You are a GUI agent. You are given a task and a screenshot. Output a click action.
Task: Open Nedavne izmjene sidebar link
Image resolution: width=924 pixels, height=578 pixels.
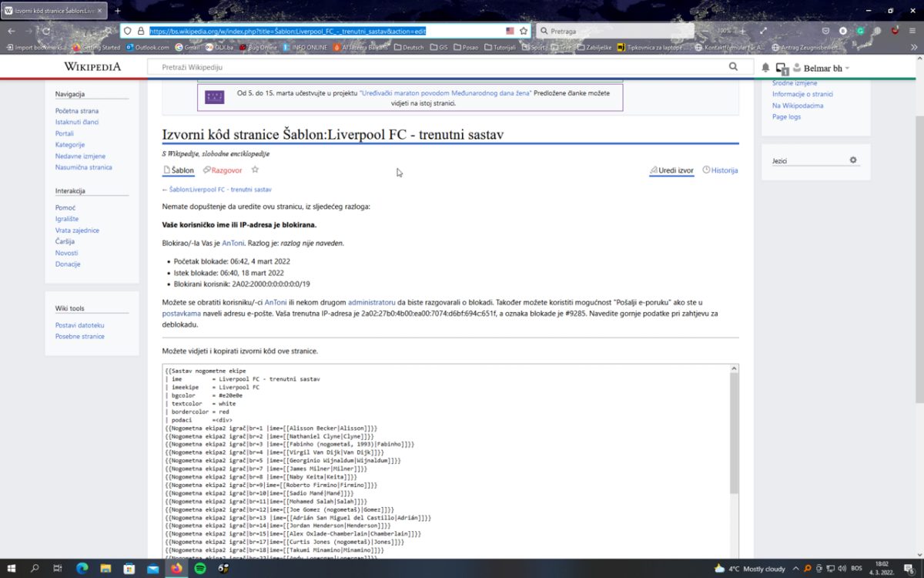tap(80, 156)
